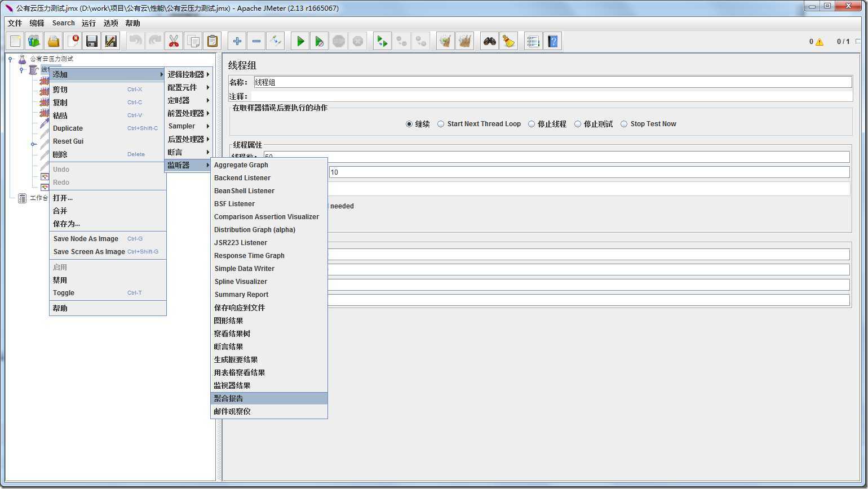Click the Help question mark toolbar icon

tap(553, 41)
